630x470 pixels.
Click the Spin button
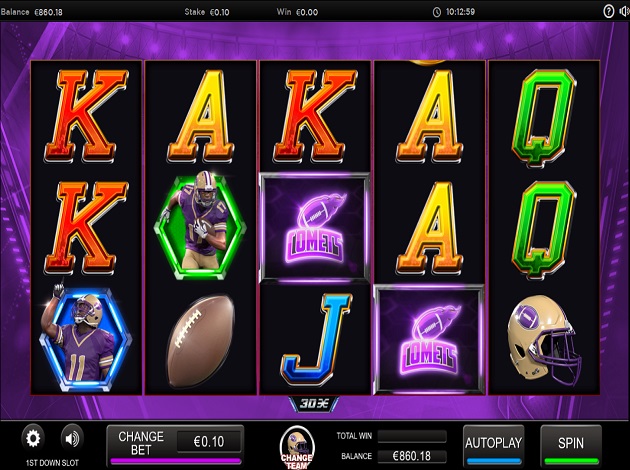pyautogui.click(x=571, y=445)
